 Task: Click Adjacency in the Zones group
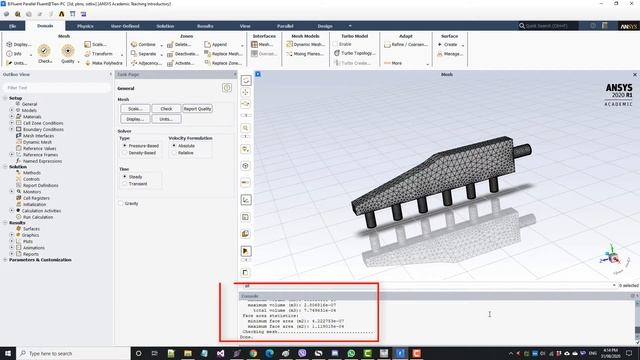[x=146, y=63]
